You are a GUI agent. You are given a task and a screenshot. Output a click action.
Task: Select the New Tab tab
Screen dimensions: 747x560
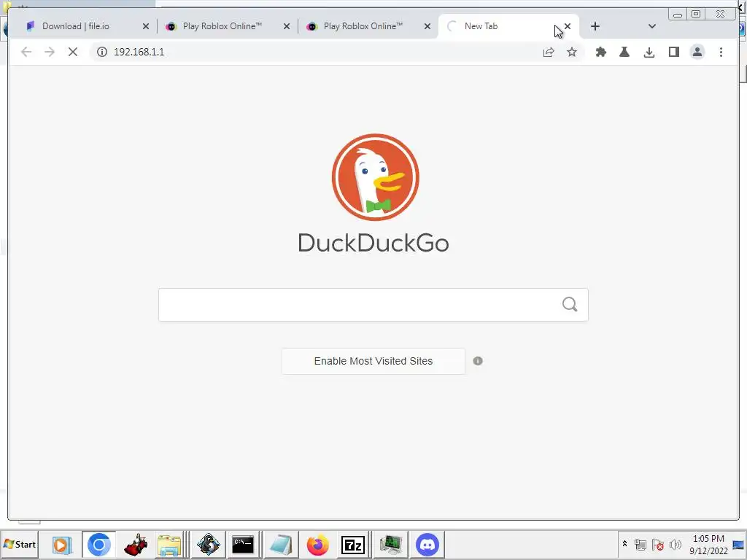[495, 26]
